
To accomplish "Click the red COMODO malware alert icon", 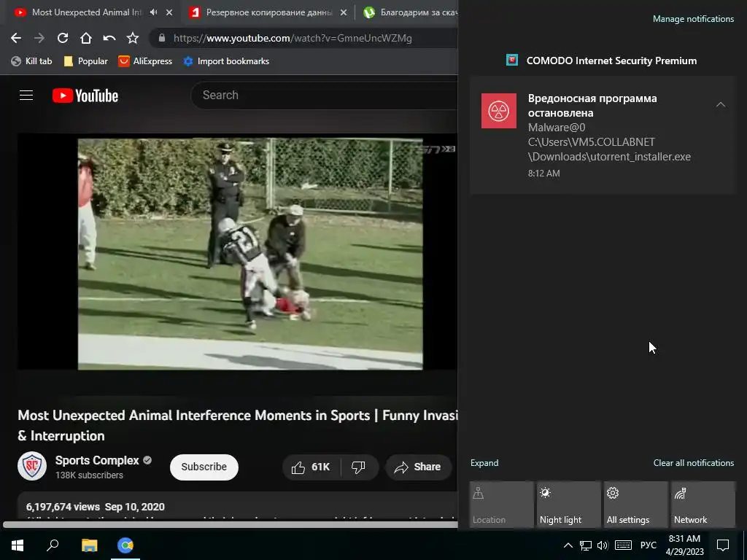I will (499, 111).
